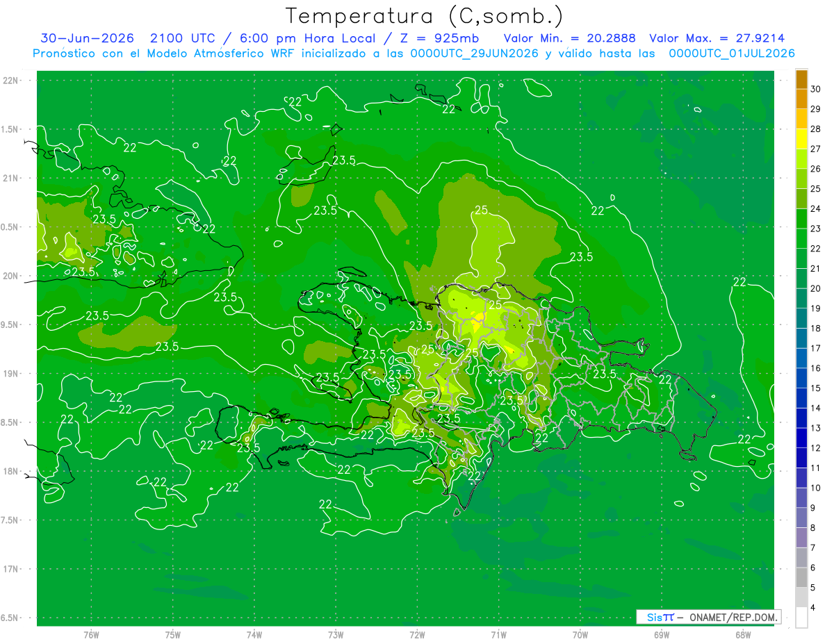The height and width of the screenshot is (644, 834).
Task: Click the '22N' latitude axis label
Action: (x=11, y=81)
